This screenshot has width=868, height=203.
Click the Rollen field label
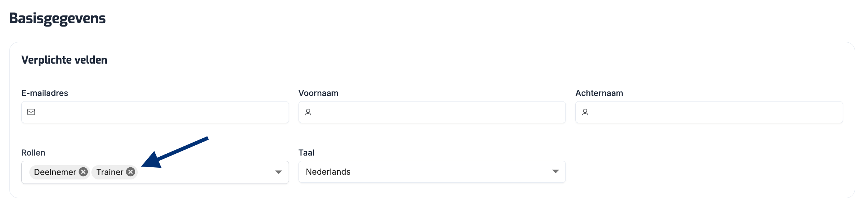[x=33, y=153]
